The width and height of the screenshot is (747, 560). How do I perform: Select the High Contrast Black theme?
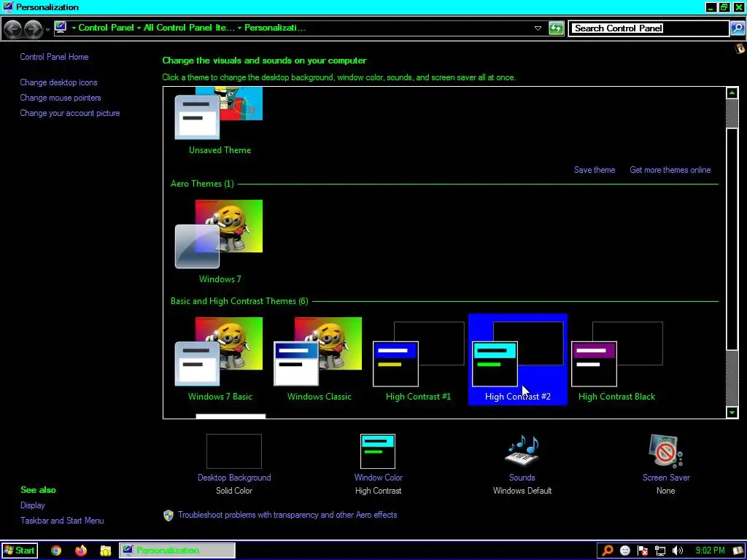[617, 359]
